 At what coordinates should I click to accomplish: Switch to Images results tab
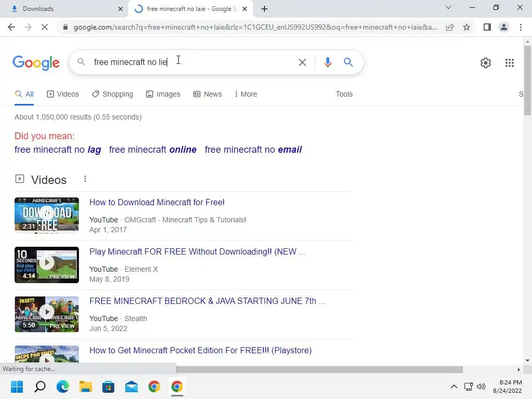point(163,95)
